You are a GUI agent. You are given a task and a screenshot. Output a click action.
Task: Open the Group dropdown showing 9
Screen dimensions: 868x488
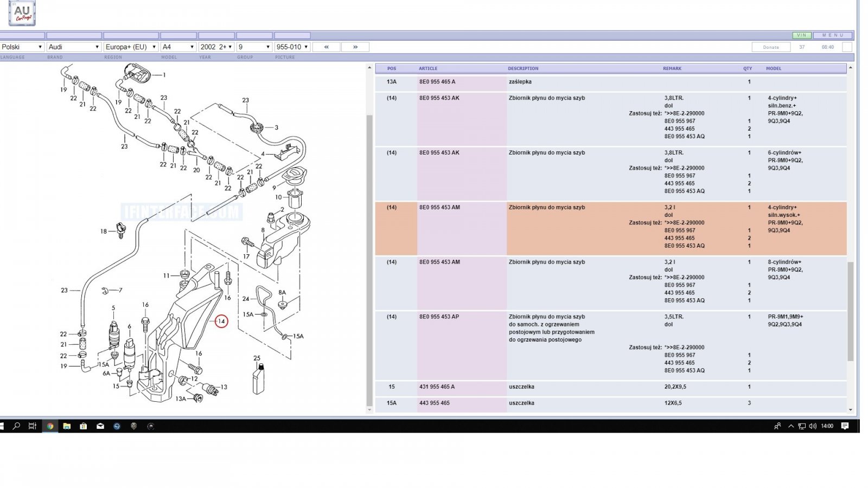click(254, 47)
